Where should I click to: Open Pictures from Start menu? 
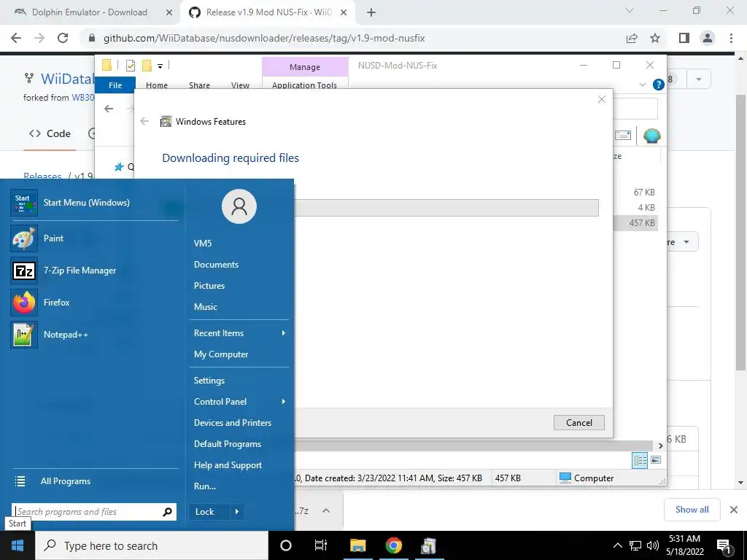[209, 286]
